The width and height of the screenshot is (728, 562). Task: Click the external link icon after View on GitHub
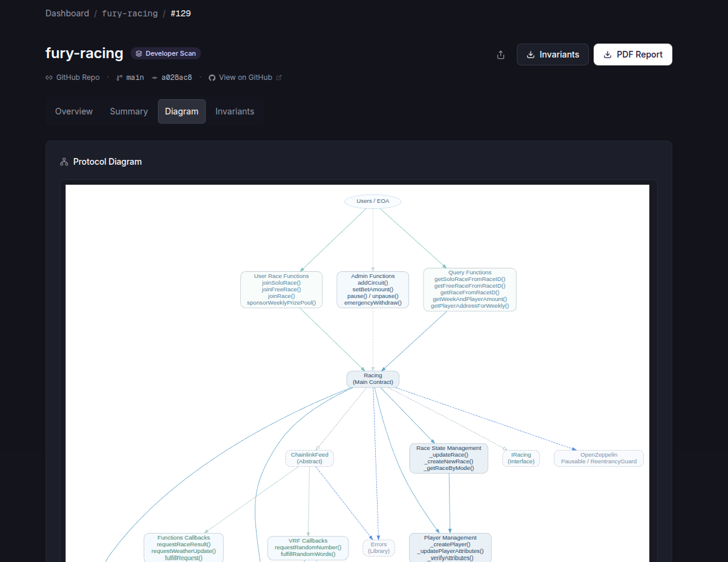pyautogui.click(x=279, y=78)
